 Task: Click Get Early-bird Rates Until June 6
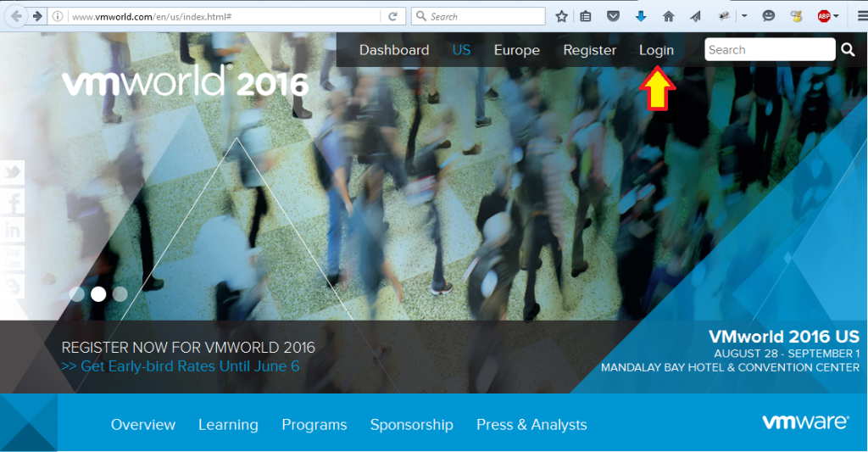click(181, 366)
